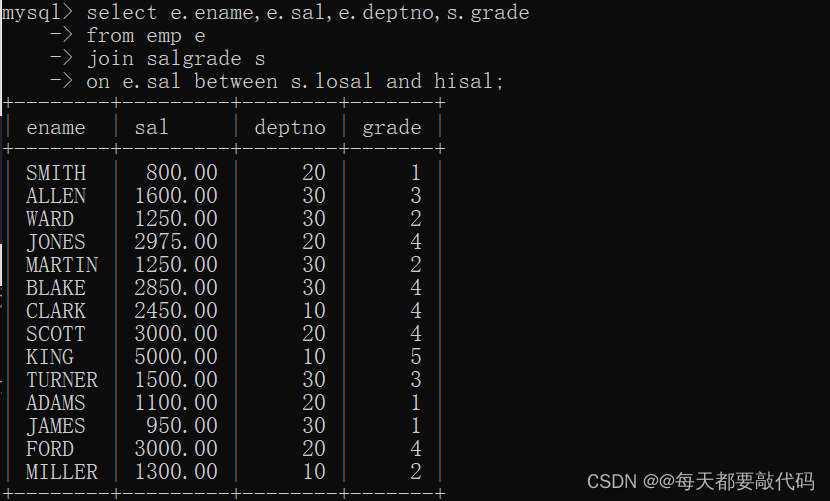Select the name ADAMS in the table
Screen dimensions: 830x501
(x=56, y=403)
